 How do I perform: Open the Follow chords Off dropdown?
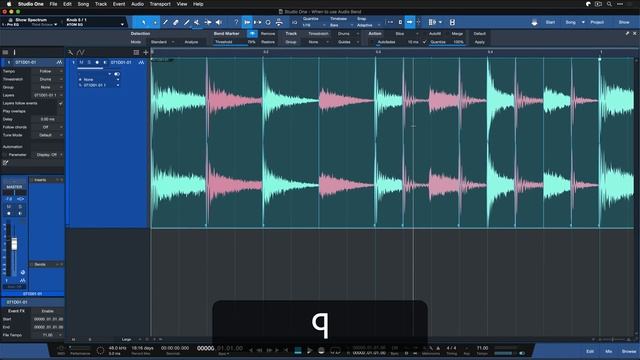tap(48, 127)
